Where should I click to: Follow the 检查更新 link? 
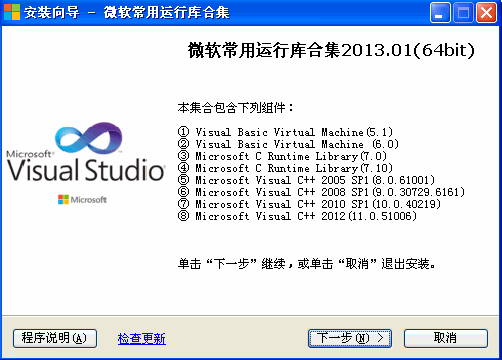coord(142,339)
